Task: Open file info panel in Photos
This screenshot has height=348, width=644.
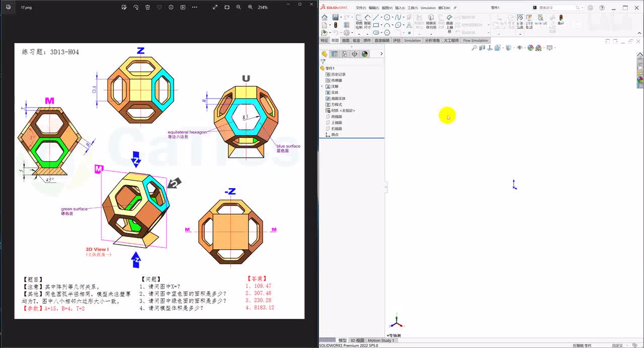Action: tap(171, 8)
